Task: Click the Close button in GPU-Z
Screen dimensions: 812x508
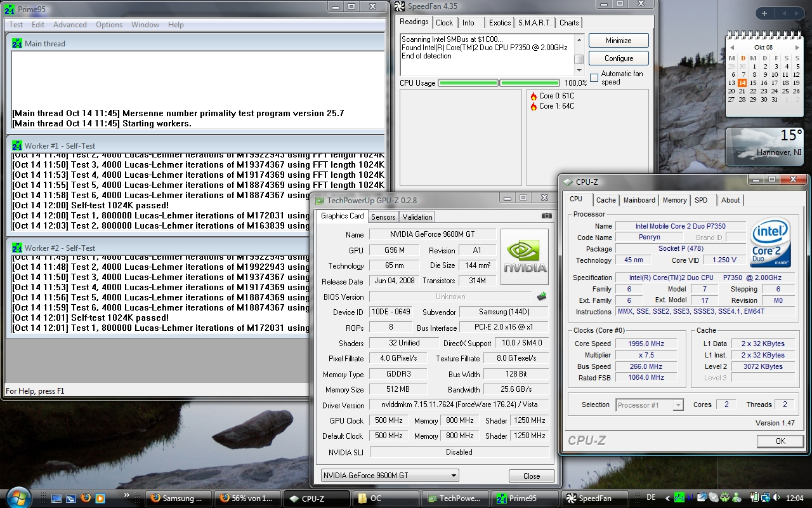Action: tap(532, 476)
